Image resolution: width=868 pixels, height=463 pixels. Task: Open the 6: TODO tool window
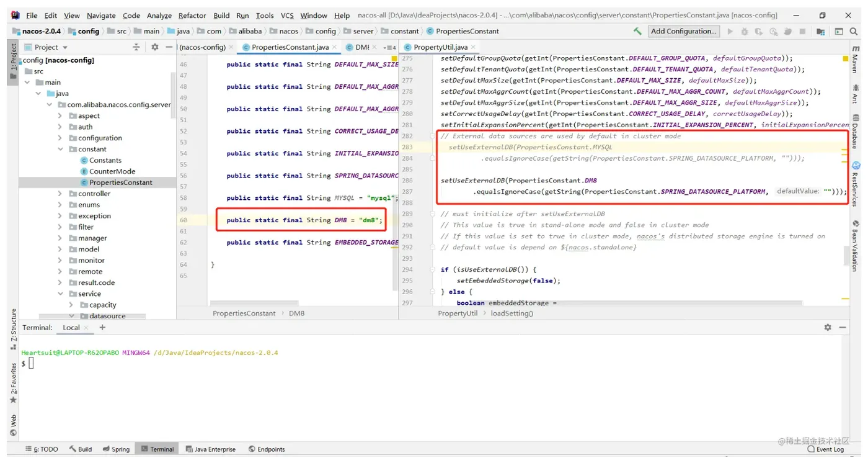coord(42,449)
